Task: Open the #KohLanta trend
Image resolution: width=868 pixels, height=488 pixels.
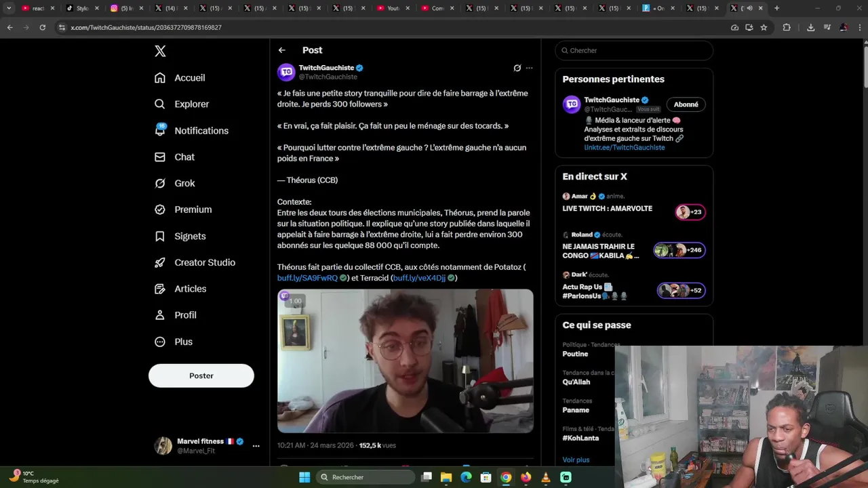Action: pyautogui.click(x=580, y=439)
